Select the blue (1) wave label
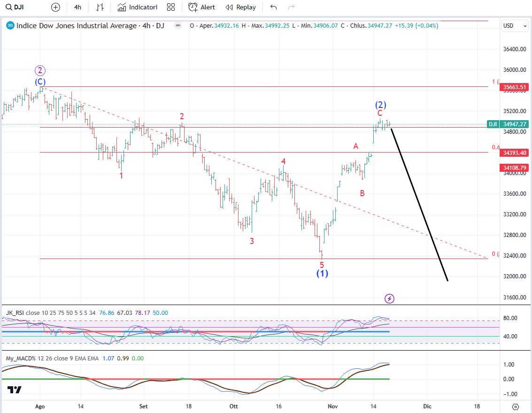 (x=322, y=273)
